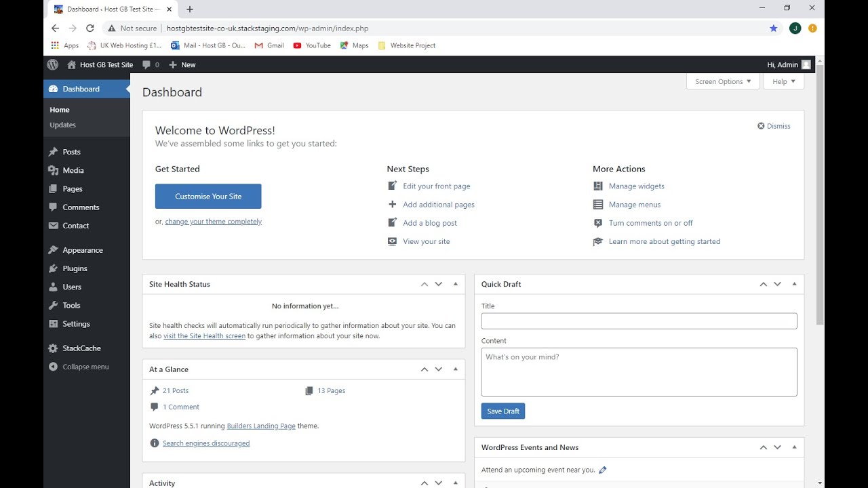Open the Screen Options dropdown
This screenshot has height=488, width=868.
pyautogui.click(x=723, y=81)
